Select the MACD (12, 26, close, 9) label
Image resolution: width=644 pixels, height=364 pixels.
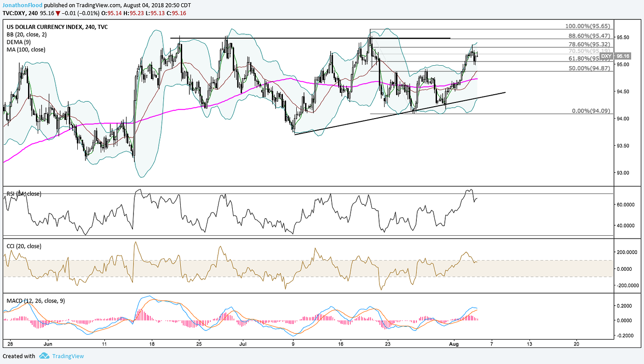click(36, 301)
